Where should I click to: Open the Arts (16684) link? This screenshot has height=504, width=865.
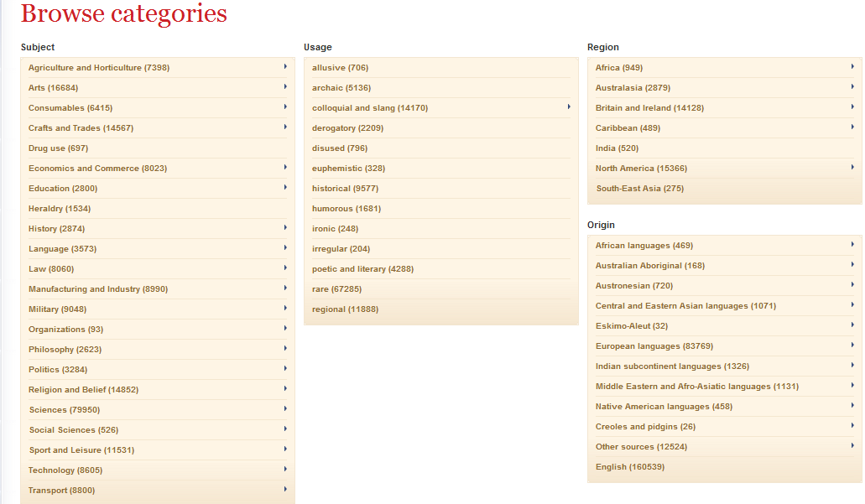(x=53, y=88)
